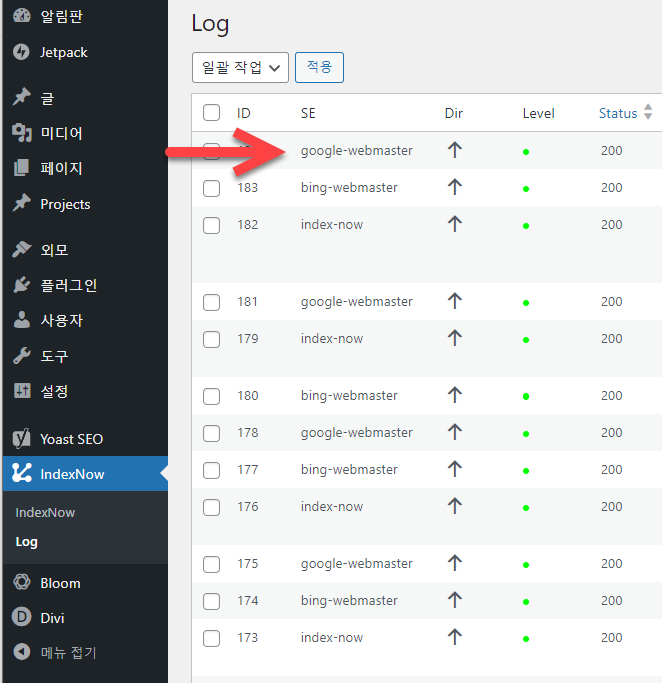
Task: Click the 플러그인 plug icon
Action: (21, 285)
